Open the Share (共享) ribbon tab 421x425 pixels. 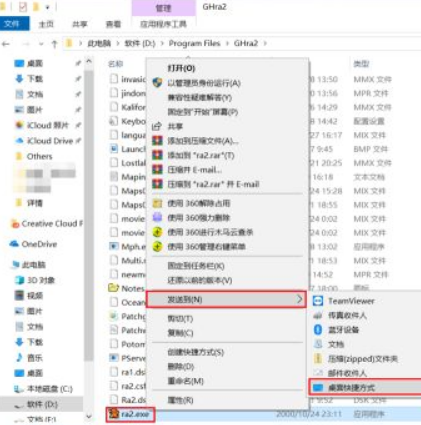(80, 24)
